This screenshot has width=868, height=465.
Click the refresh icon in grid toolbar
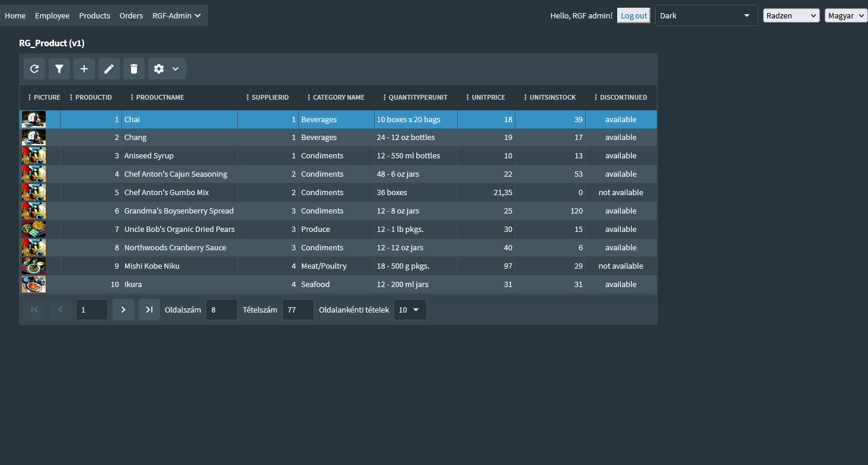[x=34, y=69]
